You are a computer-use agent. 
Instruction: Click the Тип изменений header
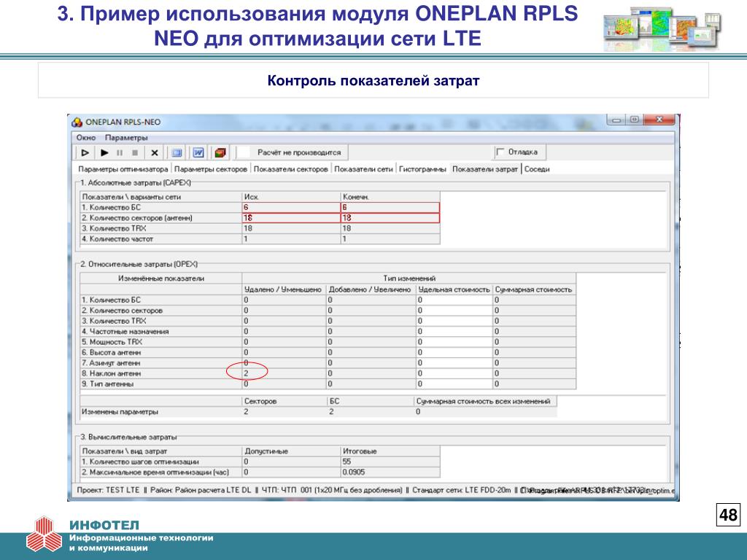409,279
